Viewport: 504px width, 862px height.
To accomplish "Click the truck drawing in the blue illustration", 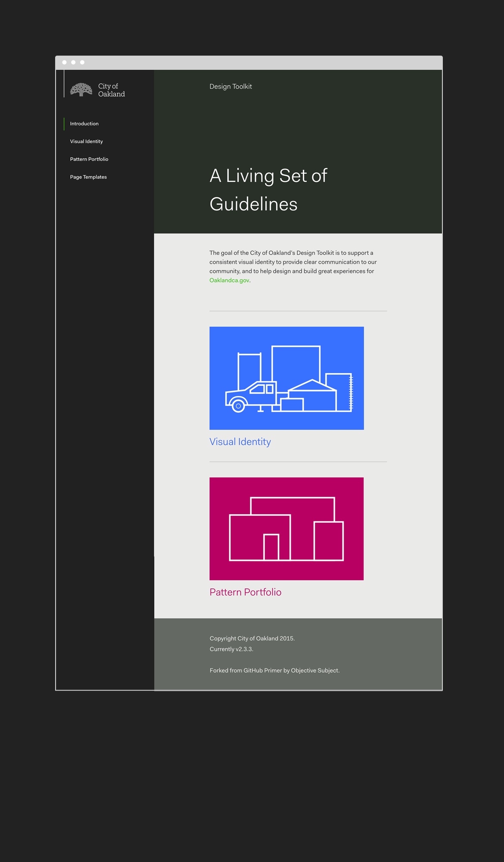I will (x=250, y=397).
